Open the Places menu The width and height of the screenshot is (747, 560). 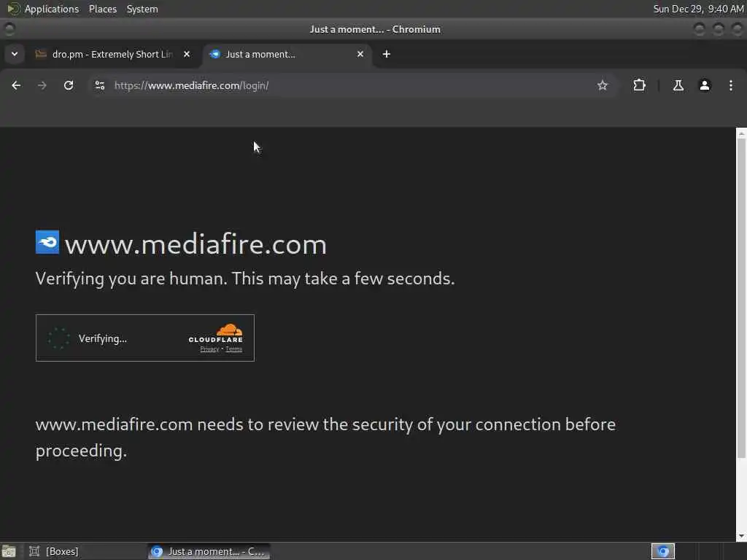tap(102, 9)
